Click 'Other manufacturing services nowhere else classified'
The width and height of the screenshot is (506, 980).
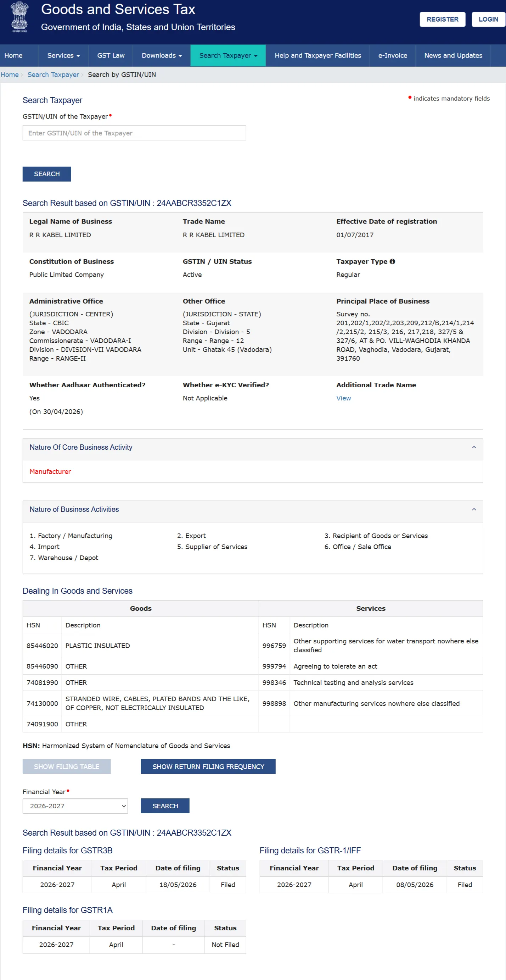point(376,703)
